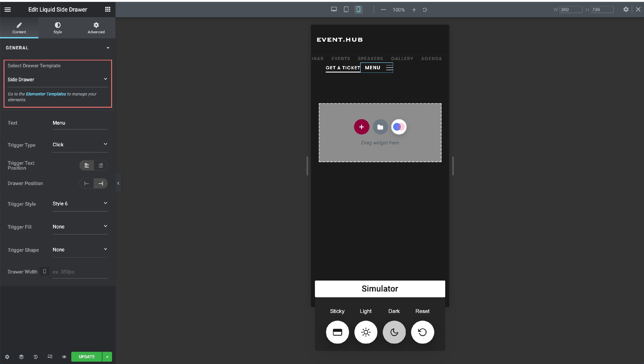The image size is (644, 364).
Task: Switch preview to tablet view
Action: tap(346, 9)
